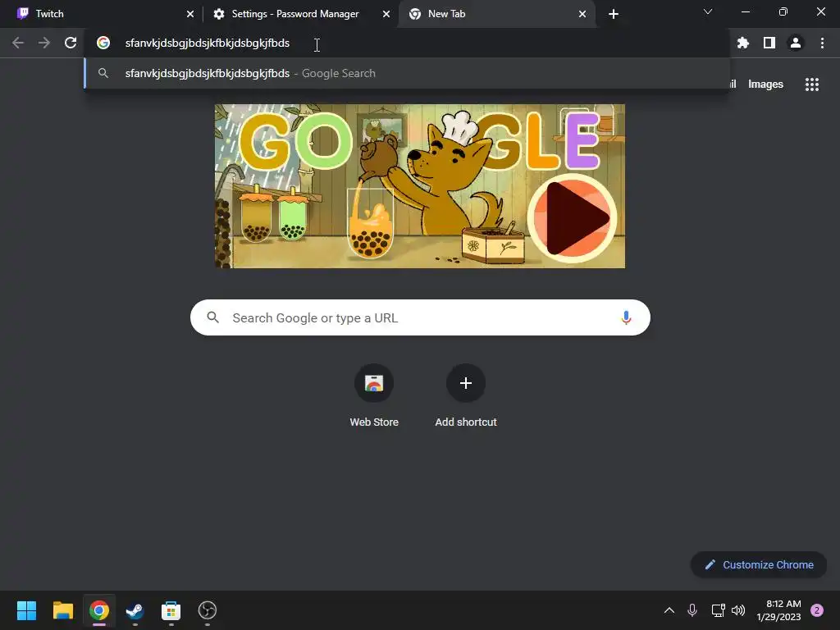Screen dimensions: 840x630
Task: Reload the current page
Action: 71,43
